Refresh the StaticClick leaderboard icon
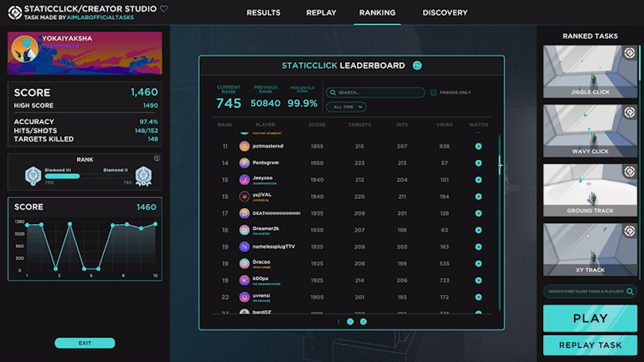This screenshot has height=362, width=644. (x=417, y=66)
